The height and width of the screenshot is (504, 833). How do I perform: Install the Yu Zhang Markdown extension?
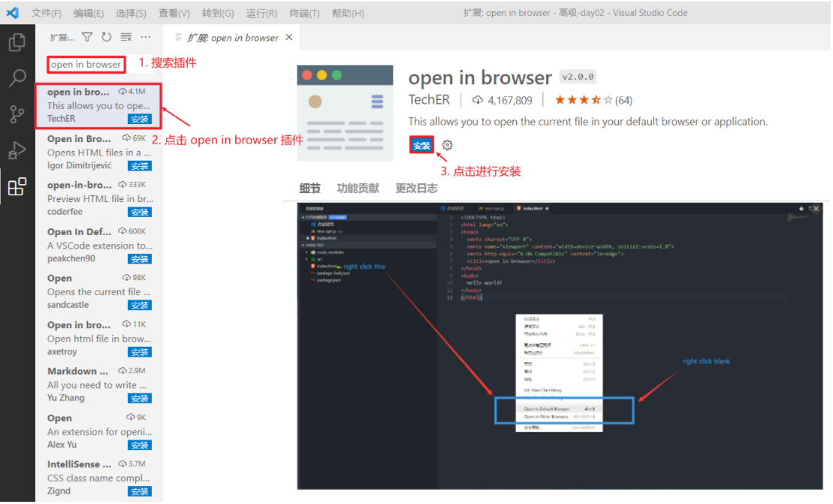click(140, 398)
